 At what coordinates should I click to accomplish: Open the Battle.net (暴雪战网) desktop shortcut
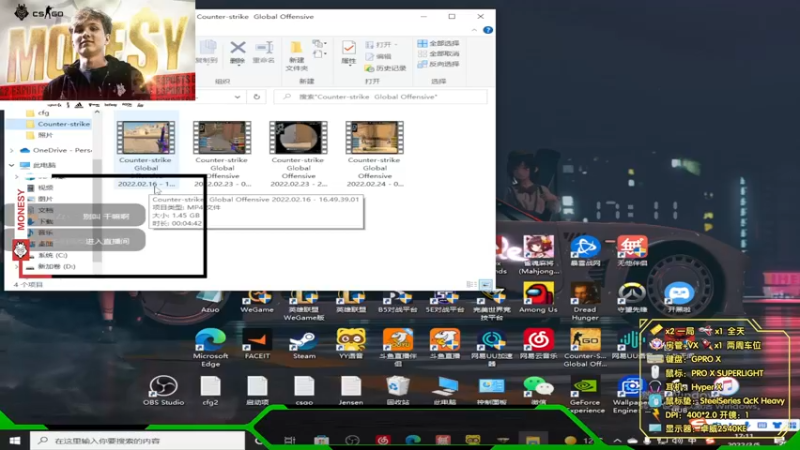(585, 251)
